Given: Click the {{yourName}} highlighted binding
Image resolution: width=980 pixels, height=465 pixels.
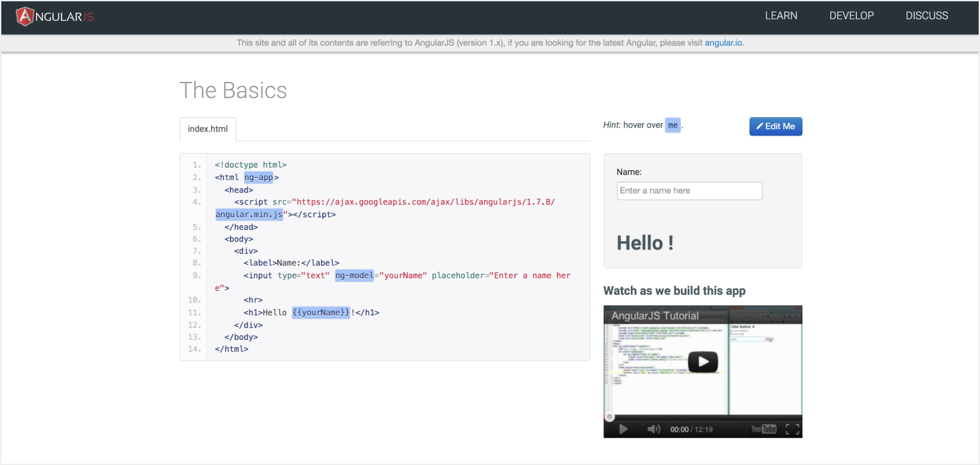Looking at the screenshot, I should pyautogui.click(x=321, y=312).
